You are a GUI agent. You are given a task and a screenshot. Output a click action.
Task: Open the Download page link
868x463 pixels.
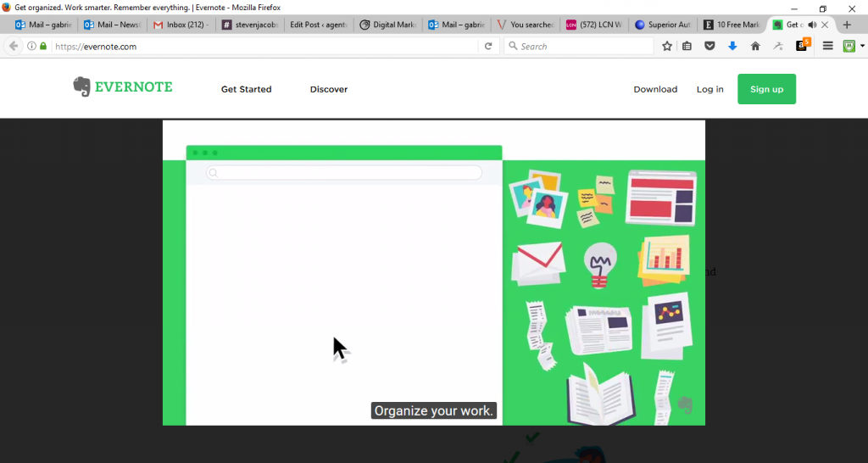coord(655,89)
